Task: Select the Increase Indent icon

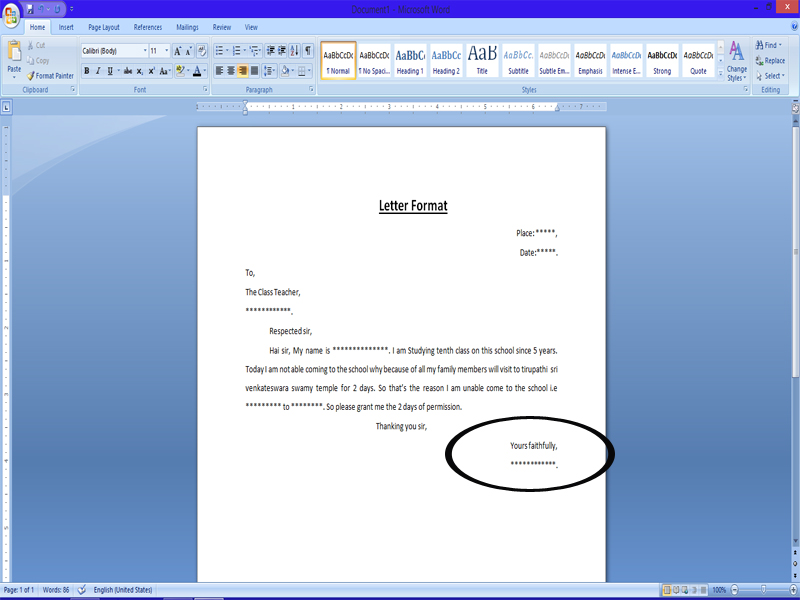Action: coord(281,50)
